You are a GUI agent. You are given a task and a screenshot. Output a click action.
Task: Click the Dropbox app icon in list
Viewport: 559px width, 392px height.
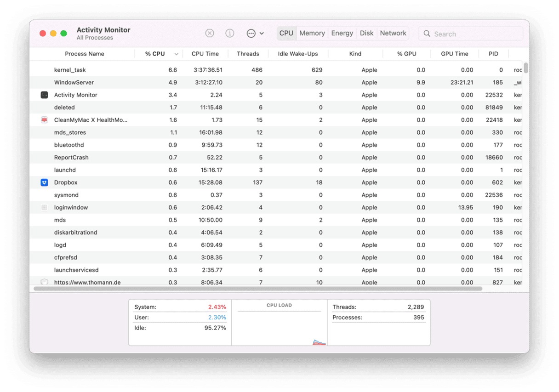[44, 182]
